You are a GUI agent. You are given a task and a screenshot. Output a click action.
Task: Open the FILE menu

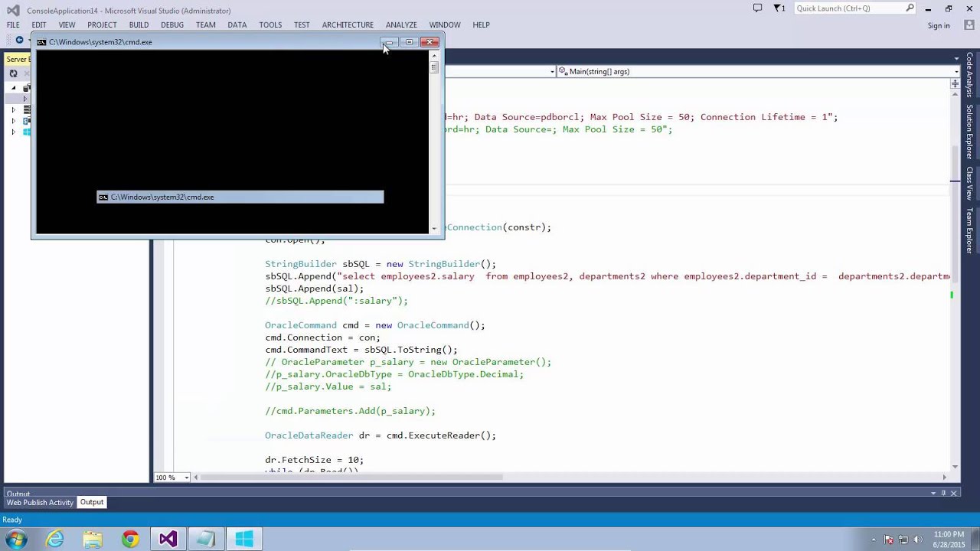click(x=13, y=24)
